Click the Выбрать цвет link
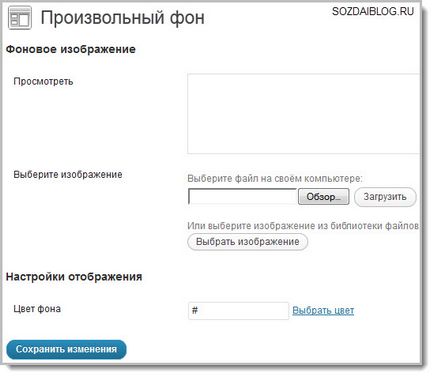434x377 pixels. tap(323, 310)
